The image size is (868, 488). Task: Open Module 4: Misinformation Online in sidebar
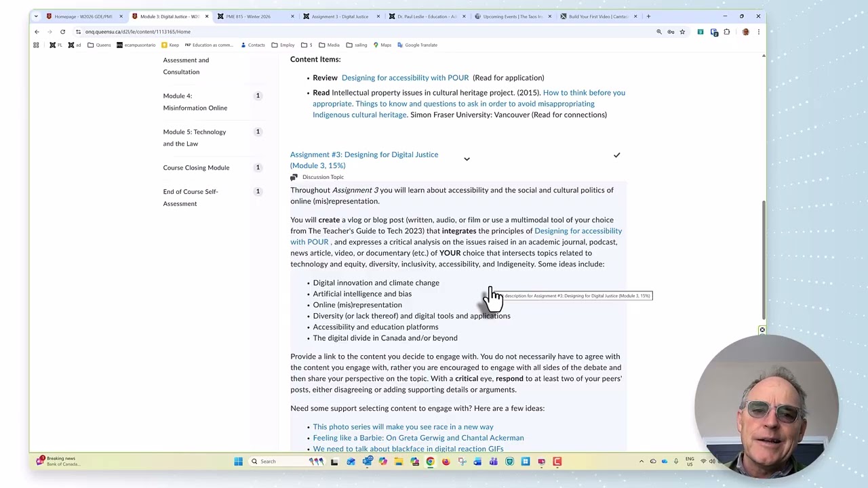[x=195, y=102]
